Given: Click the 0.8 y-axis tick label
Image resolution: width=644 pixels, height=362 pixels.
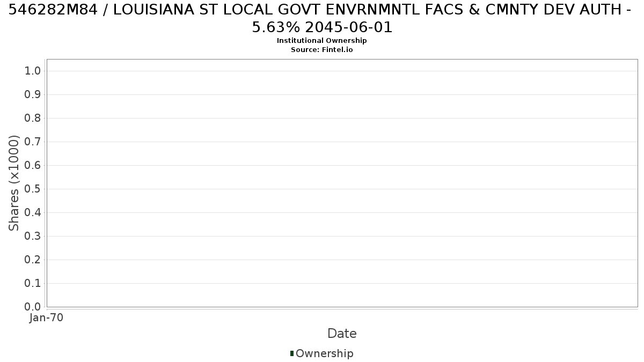Looking at the screenshot, I should pyautogui.click(x=33, y=119).
